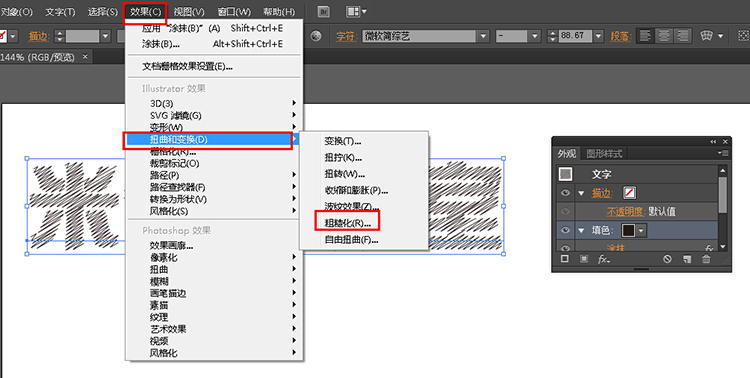Open the 窗口(W) menu
Screen dimensions: 750x378
coord(234,11)
